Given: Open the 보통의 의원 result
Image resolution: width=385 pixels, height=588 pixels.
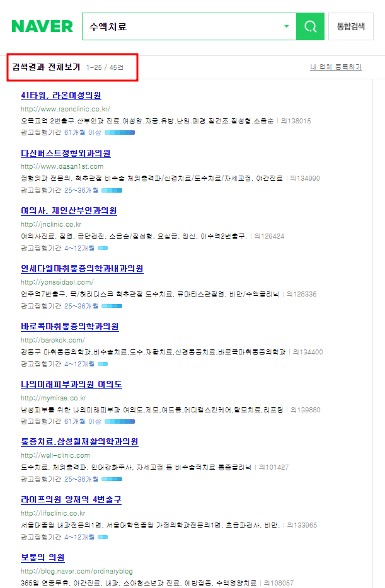Looking at the screenshot, I should click(42, 558).
